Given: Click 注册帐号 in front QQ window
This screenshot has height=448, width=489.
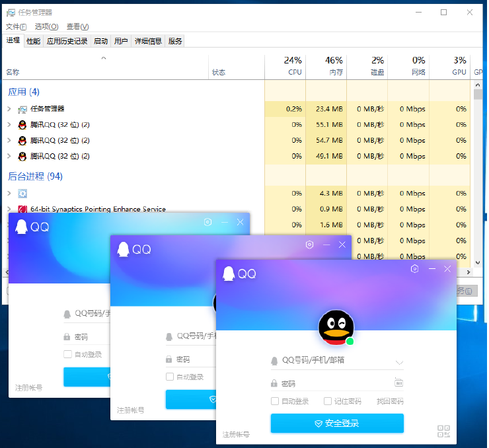Looking at the screenshot, I should pyautogui.click(x=236, y=434).
